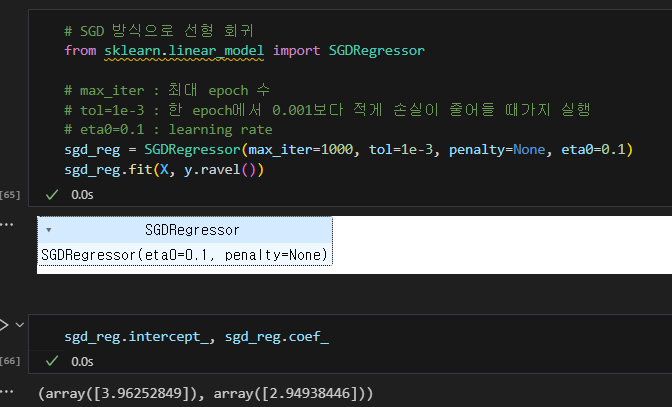Screen dimensions: 672x407
Task: Place the cursor on tol=1e-3 argument
Action: (401, 149)
